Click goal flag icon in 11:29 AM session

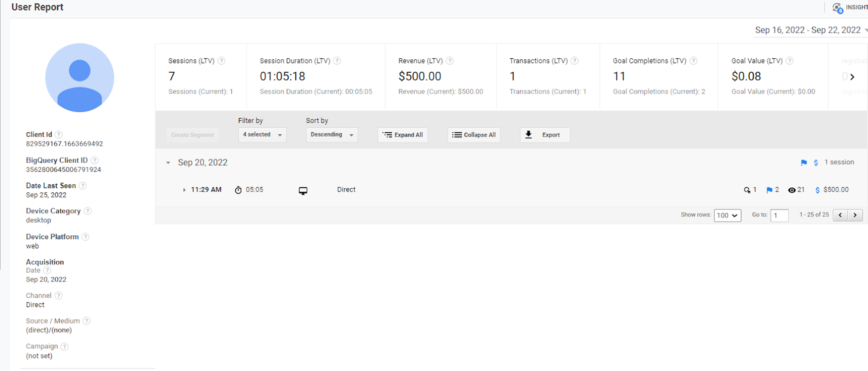(769, 190)
